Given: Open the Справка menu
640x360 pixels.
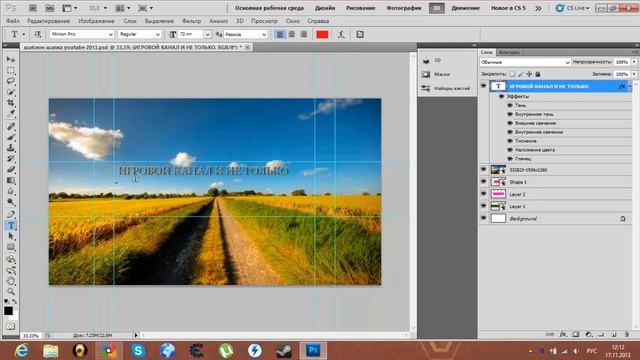Looking at the screenshot, I should tap(318, 21).
